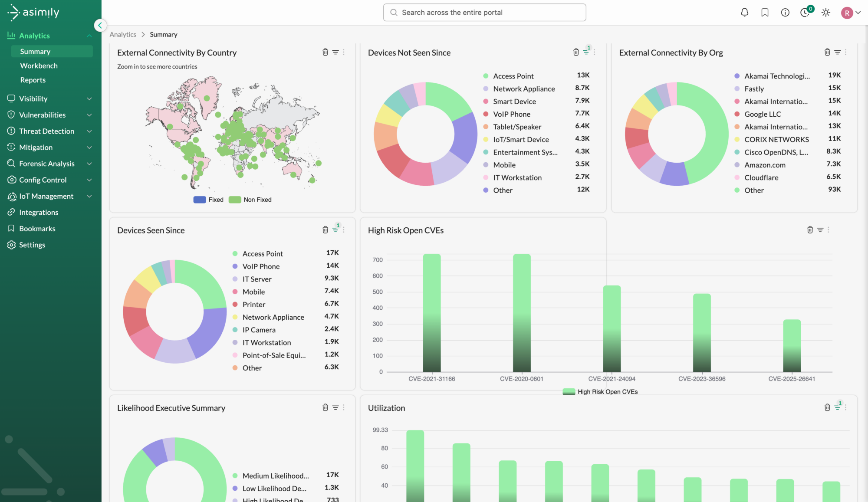Screen dimensions: 868x502
Task: Filter External Connectivity By Country widget
Action: pyautogui.click(x=335, y=52)
